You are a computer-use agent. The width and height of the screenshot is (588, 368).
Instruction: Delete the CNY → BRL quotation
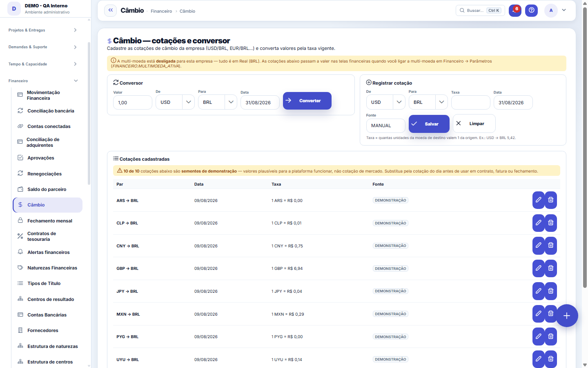551,246
